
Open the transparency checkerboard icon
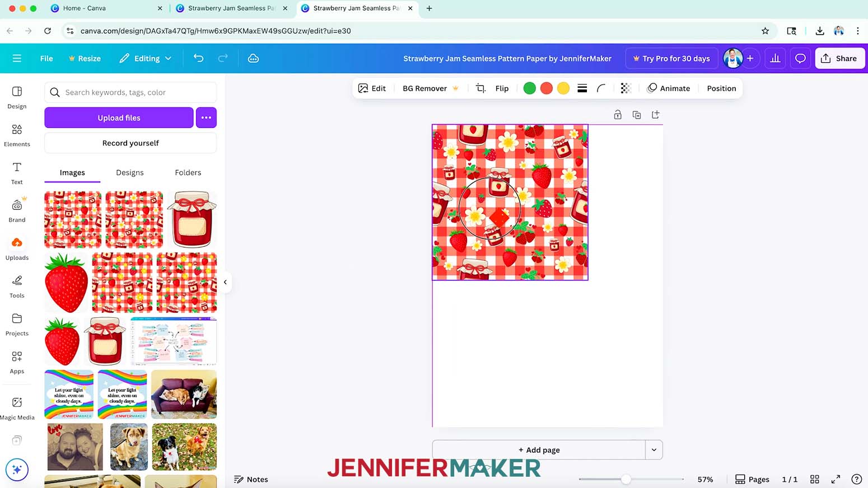tap(626, 88)
